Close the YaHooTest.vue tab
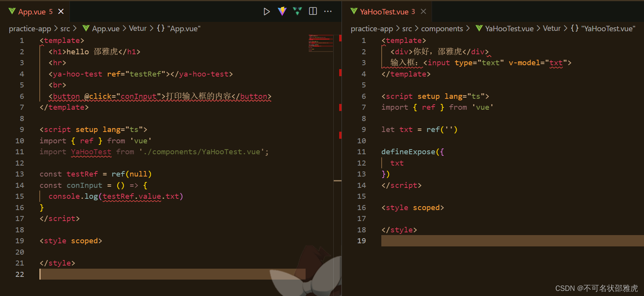This screenshot has height=296, width=644. tap(423, 12)
